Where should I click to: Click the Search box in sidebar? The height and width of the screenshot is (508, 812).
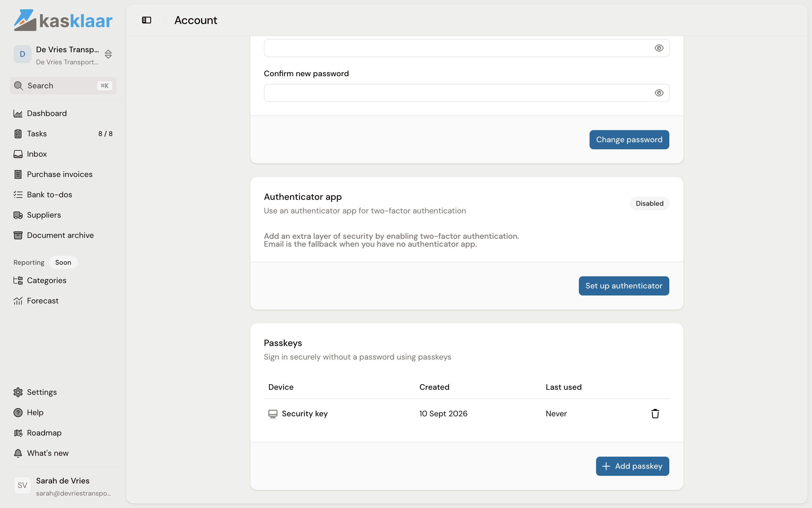pyautogui.click(x=63, y=86)
